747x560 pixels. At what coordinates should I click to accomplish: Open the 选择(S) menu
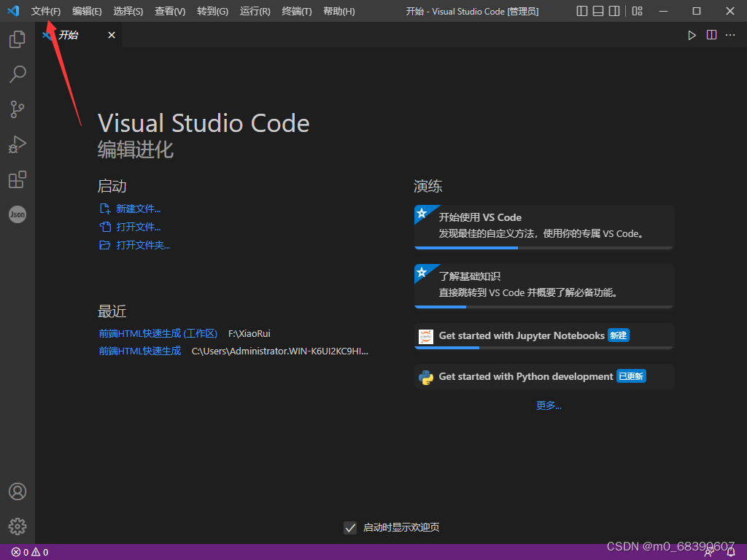click(x=128, y=11)
